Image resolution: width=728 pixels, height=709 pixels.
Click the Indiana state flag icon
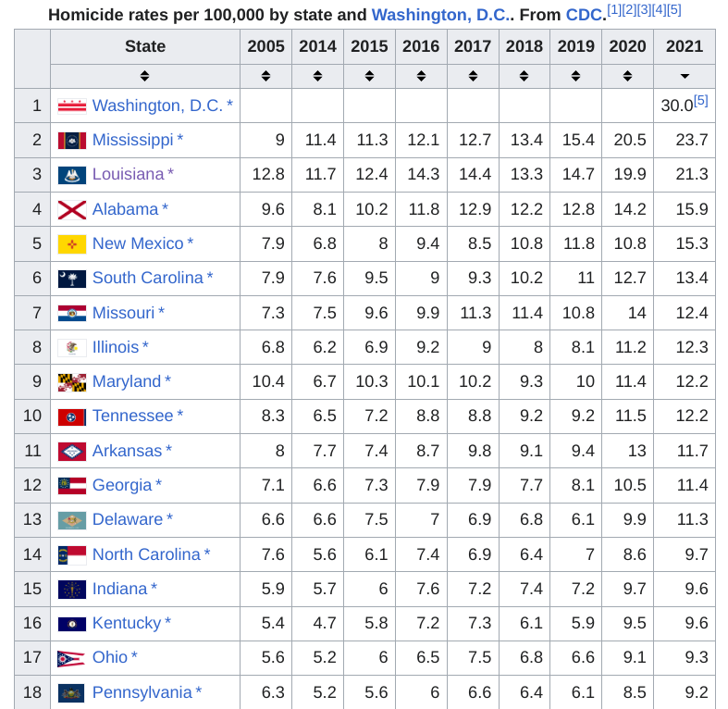click(72, 590)
